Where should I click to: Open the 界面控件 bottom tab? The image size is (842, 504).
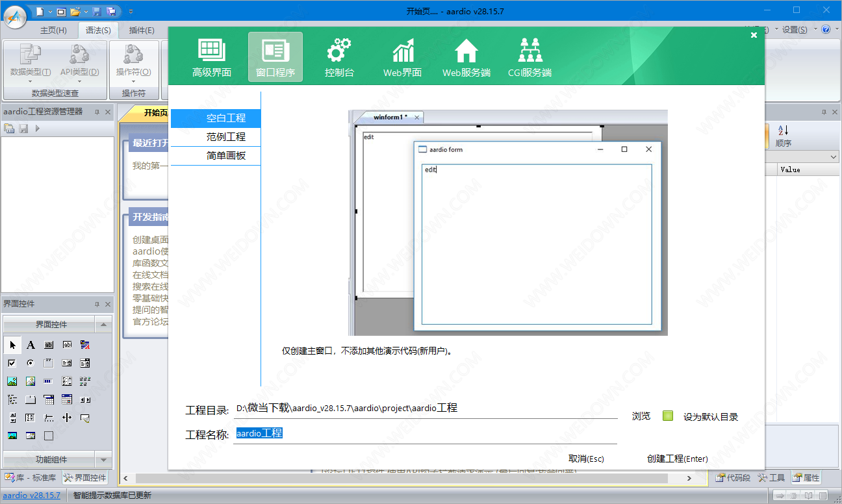click(85, 477)
